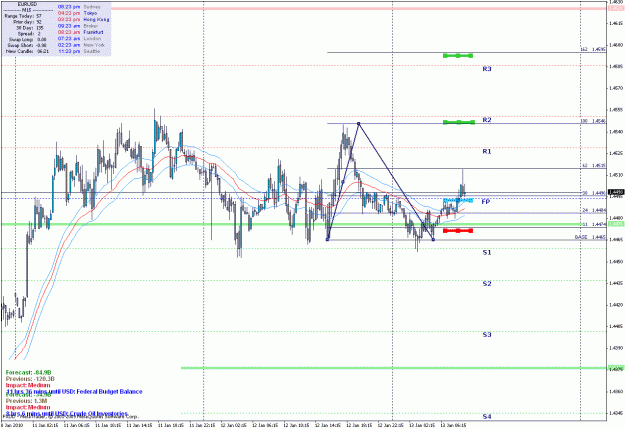Click the Tokyo session clock
The image size is (625, 429).
(77, 13)
